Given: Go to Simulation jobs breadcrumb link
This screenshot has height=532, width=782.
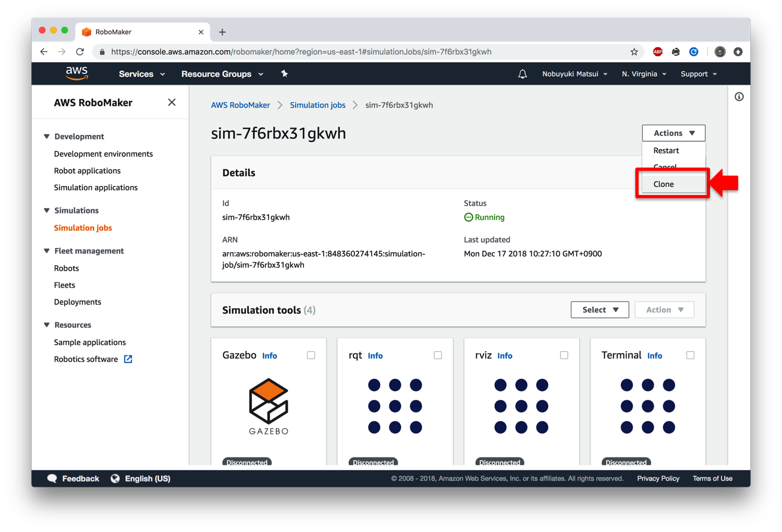Looking at the screenshot, I should point(317,105).
